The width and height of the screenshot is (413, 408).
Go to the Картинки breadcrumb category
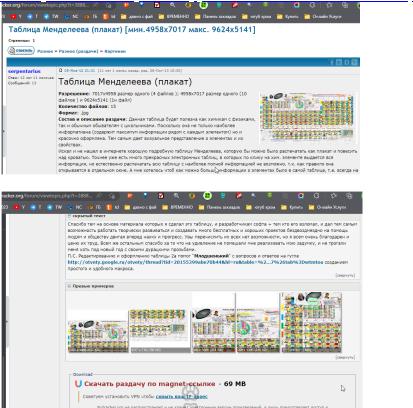point(115,51)
